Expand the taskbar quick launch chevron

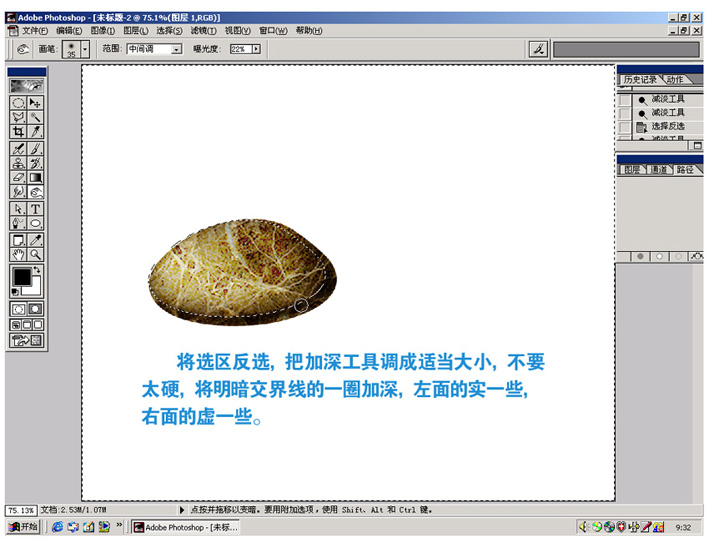(x=119, y=525)
